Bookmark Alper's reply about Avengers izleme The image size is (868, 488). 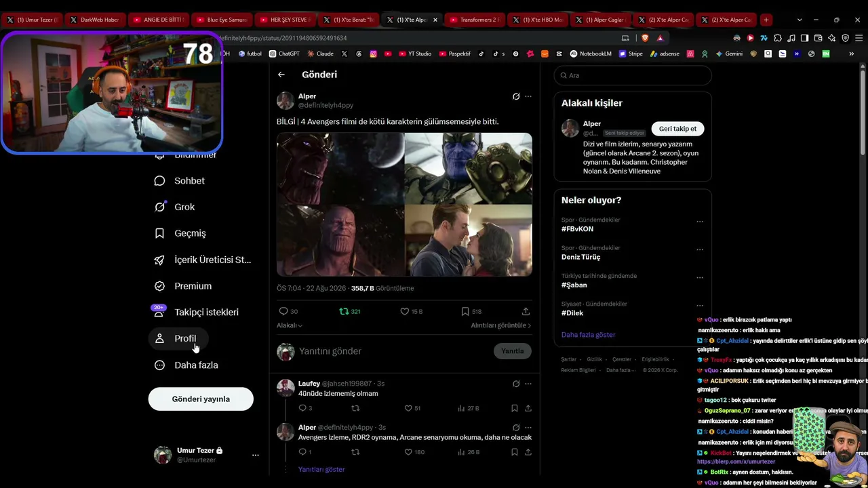(x=515, y=452)
